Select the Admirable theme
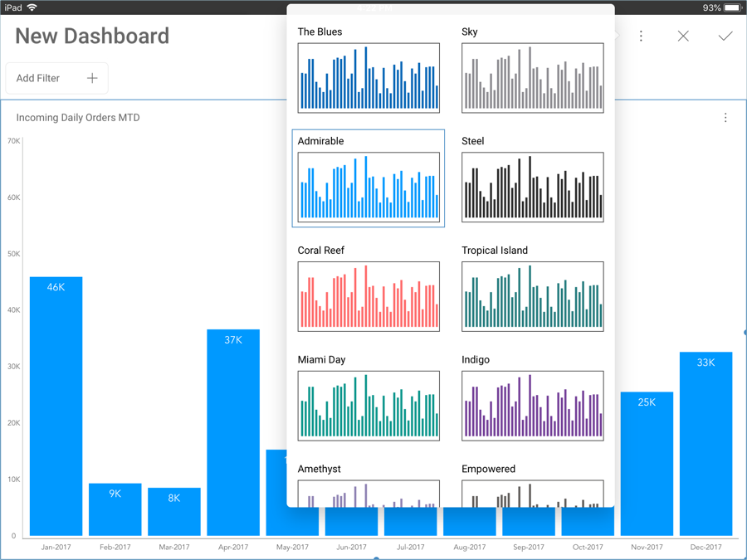Viewport: 747px width, 560px height. (x=369, y=187)
